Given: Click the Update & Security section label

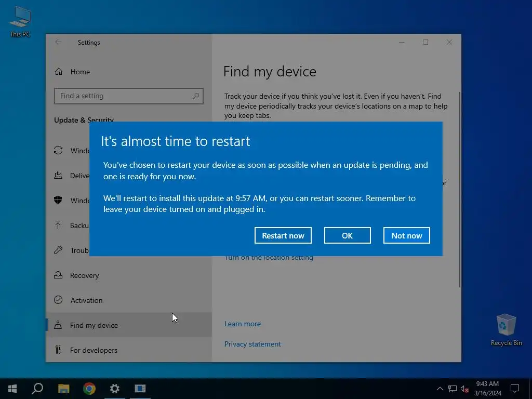Looking at the screenshot, I should tap(84, 119).
